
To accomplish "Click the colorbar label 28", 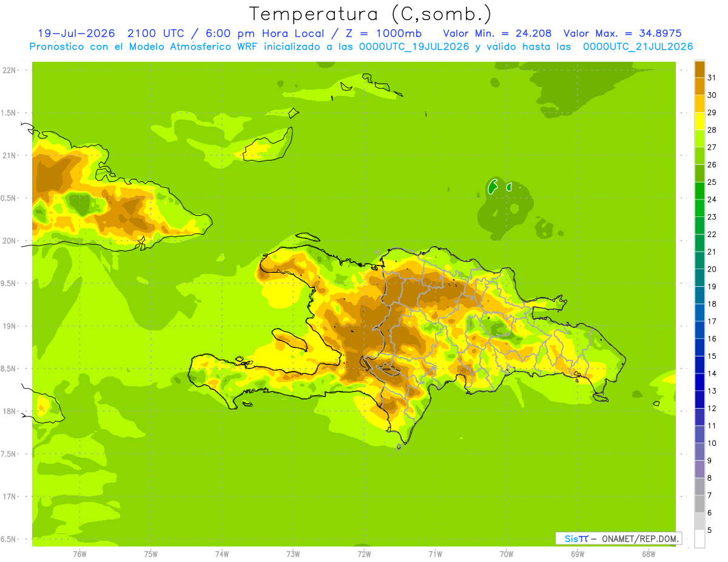I will coord(712,130).
